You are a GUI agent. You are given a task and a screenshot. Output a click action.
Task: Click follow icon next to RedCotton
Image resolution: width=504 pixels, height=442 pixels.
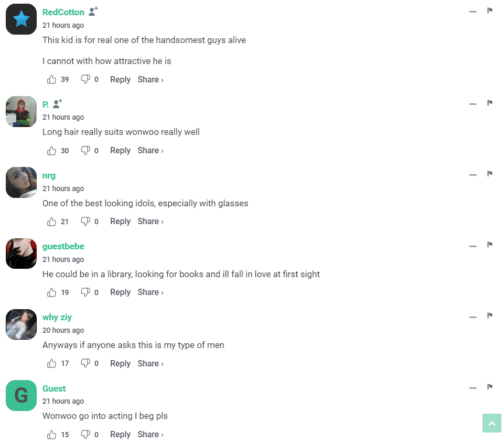coord(93,12)
